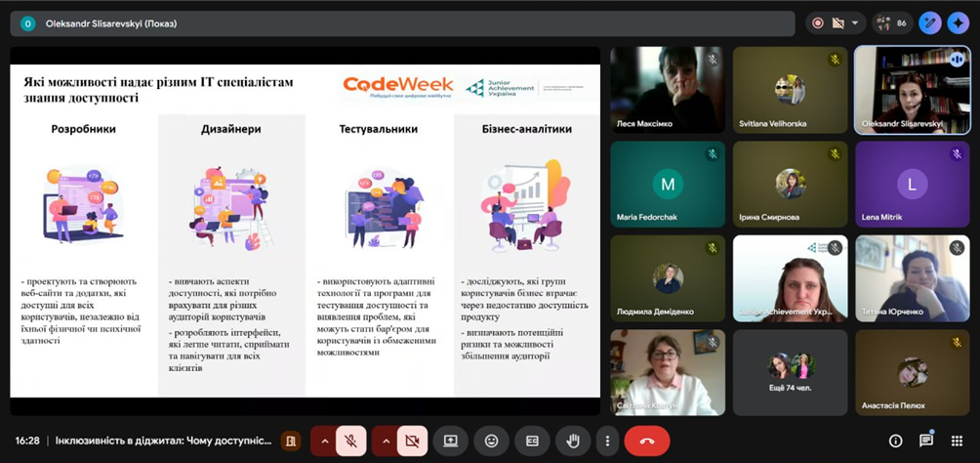Toggle the muted microphone button
The image size is (980, 463).
pyautogui.click(x=350, y=441)
